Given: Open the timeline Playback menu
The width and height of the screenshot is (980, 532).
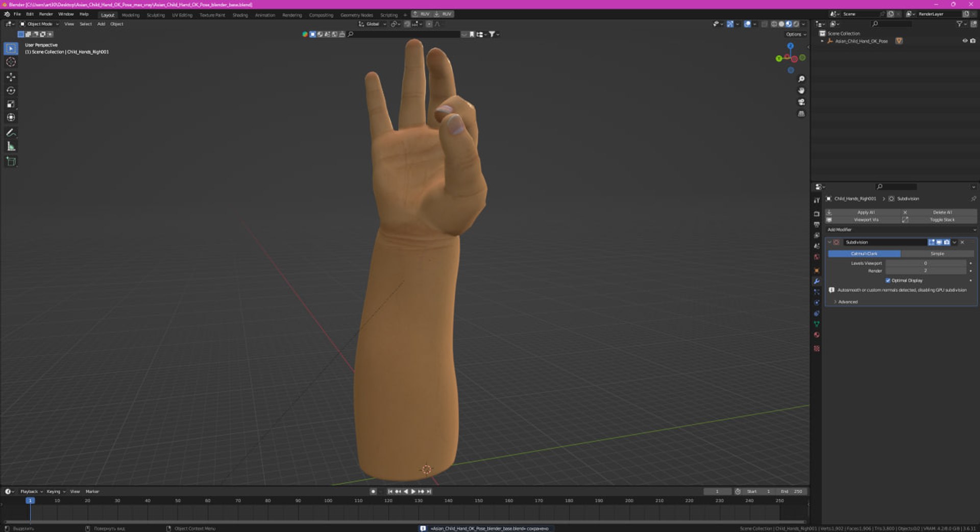Looking at the screenshot, I should pos(31,492).
